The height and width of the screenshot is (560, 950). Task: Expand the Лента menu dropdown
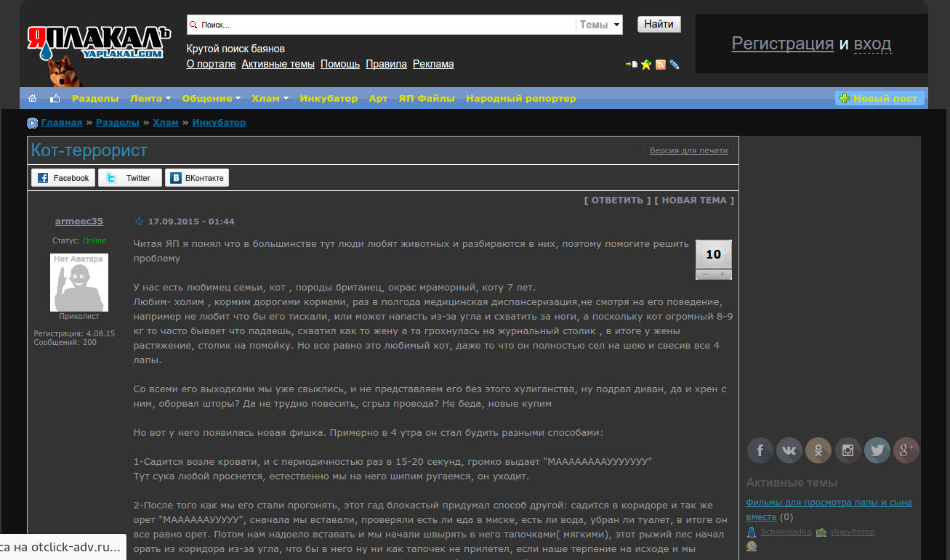tap(150, 98)
